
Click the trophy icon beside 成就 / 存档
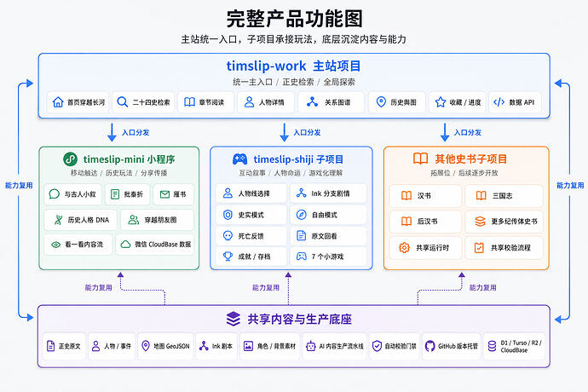[x=228, y=257]
